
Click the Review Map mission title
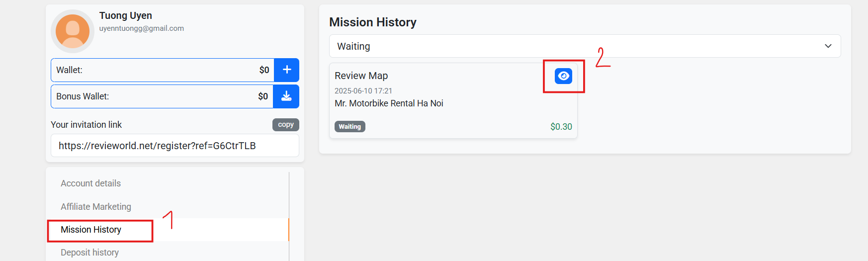361,76
